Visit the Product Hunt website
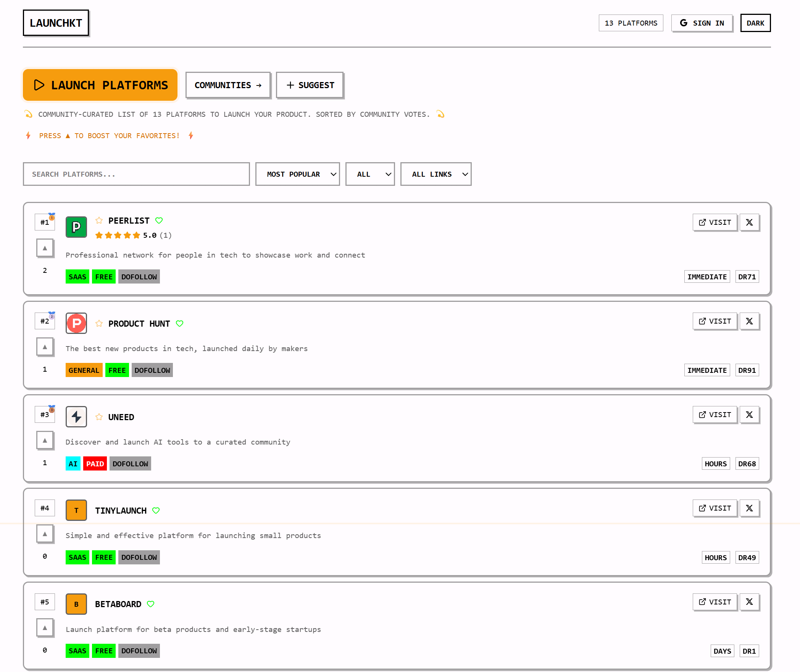The image size is (800, 672). [715, 321]
